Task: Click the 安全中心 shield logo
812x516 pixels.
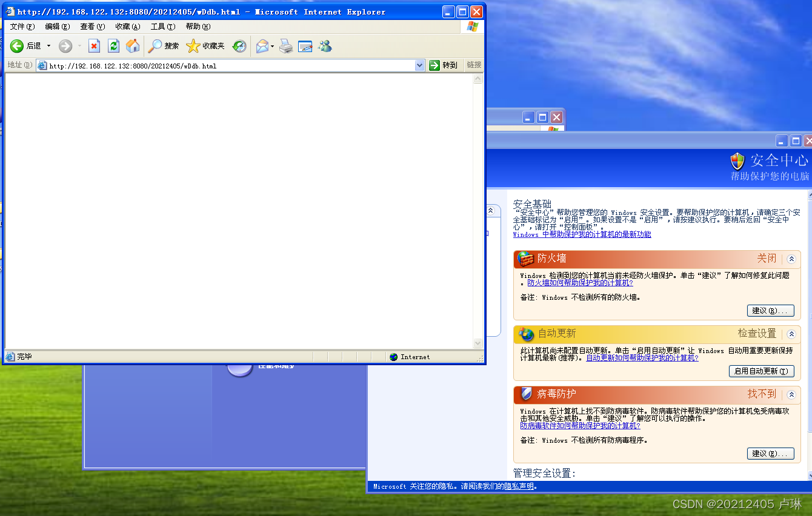Action: click(737, 161)
